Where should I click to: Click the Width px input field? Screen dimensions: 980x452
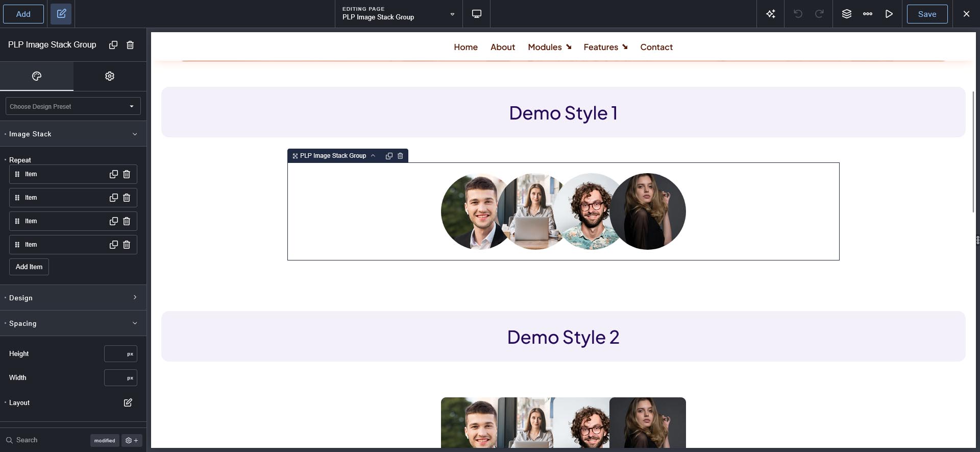coord(120,377)
